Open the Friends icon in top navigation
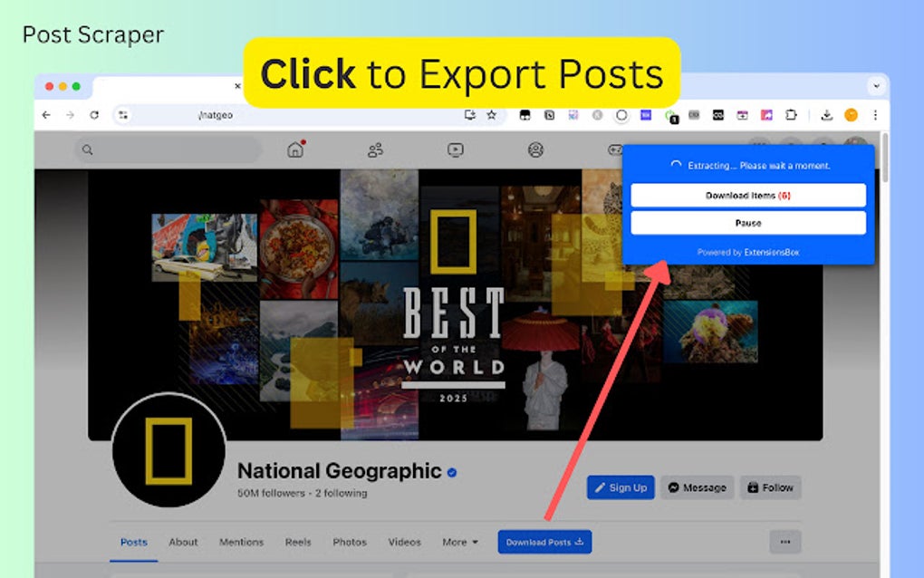The height and width of the screenshot is (578, 924). point(375,149)
